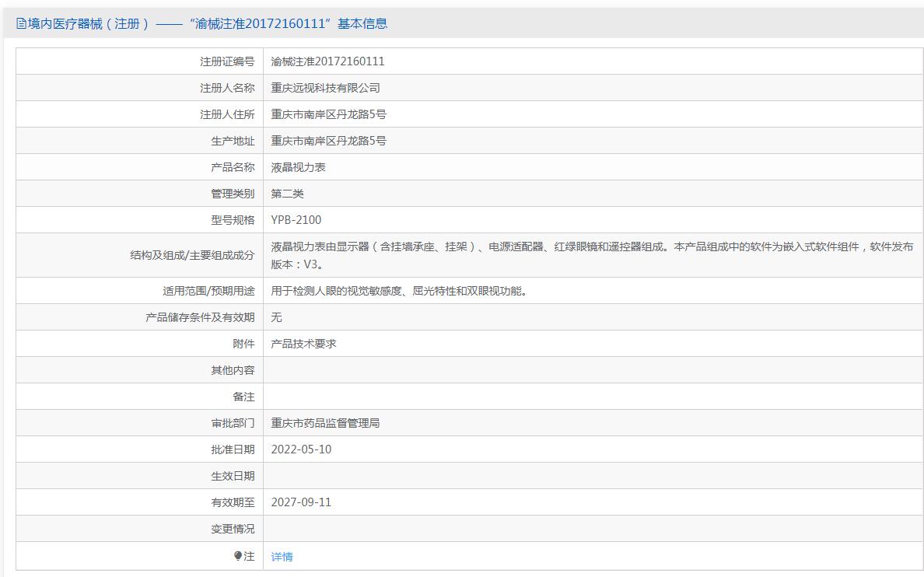Select approval date 2022-05-10

tap(301, 449)
